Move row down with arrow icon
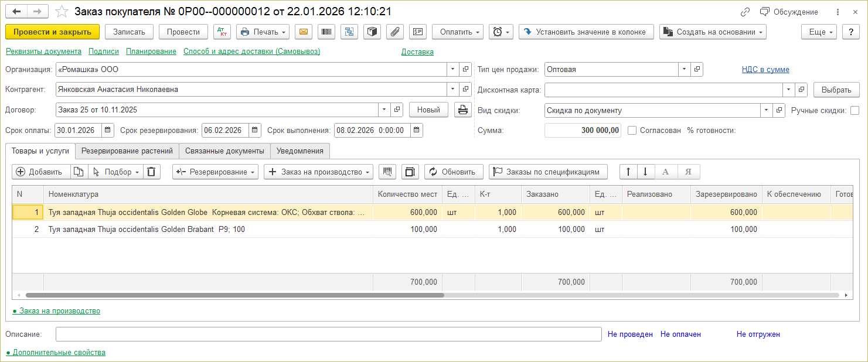This screenshot has width=868, height=362. (645, 172)
